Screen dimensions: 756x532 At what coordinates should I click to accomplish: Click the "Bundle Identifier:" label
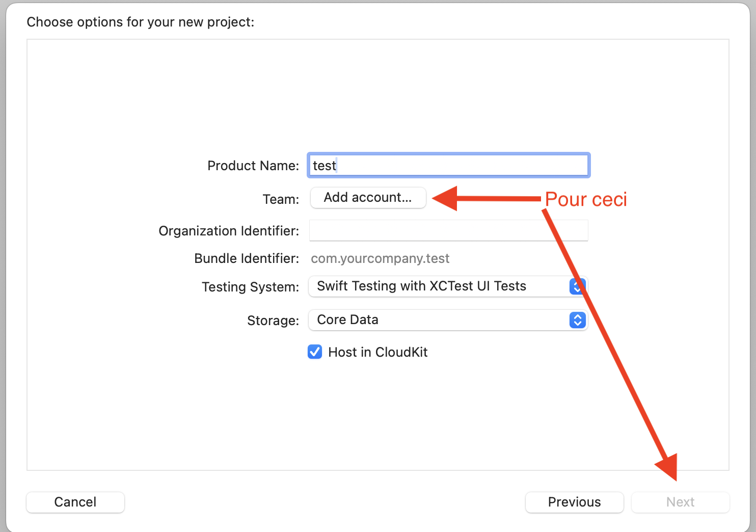[x=247, y=259]
